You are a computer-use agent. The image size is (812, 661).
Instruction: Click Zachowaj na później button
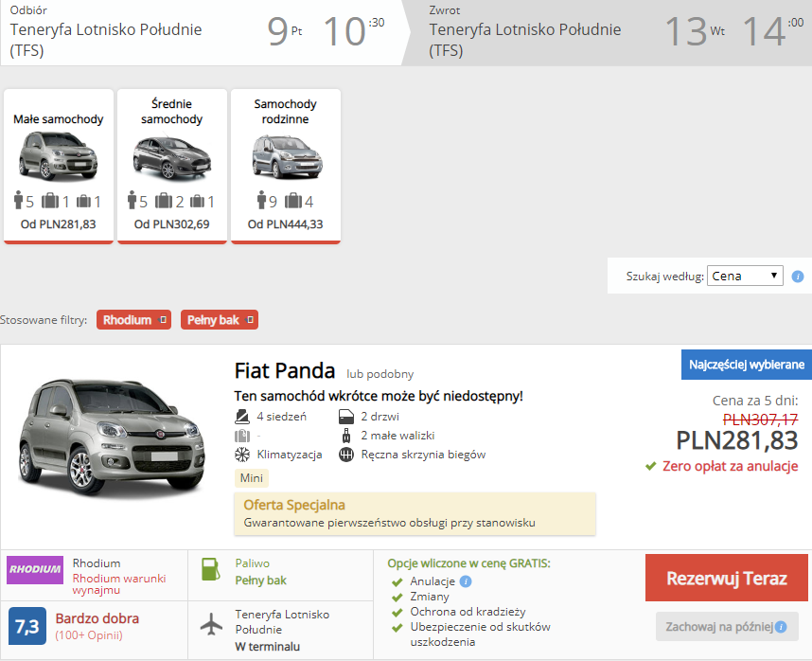coord(727,627)
